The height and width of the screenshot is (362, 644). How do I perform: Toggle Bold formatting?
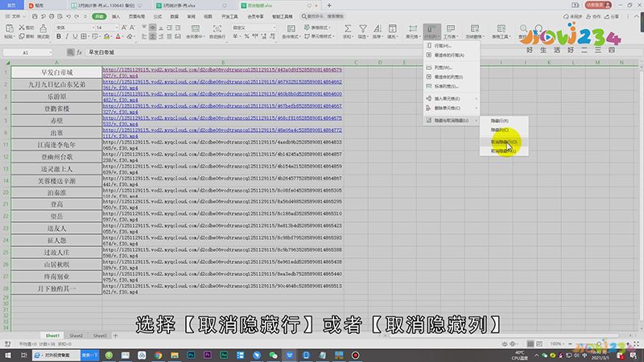point(59,36)
